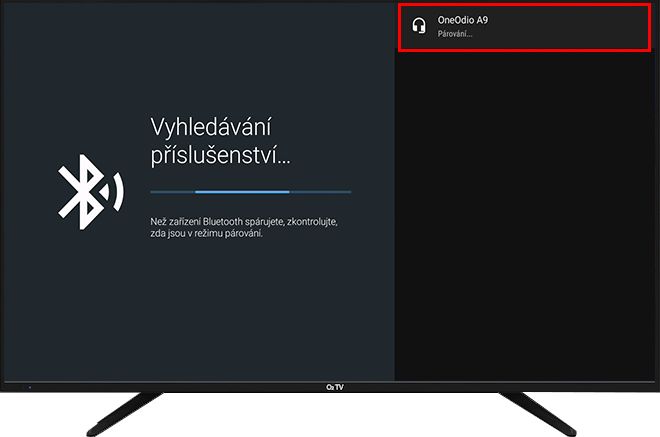Click the "Vyhledávání" heading word
660x437 pixels.
(211, 127)
